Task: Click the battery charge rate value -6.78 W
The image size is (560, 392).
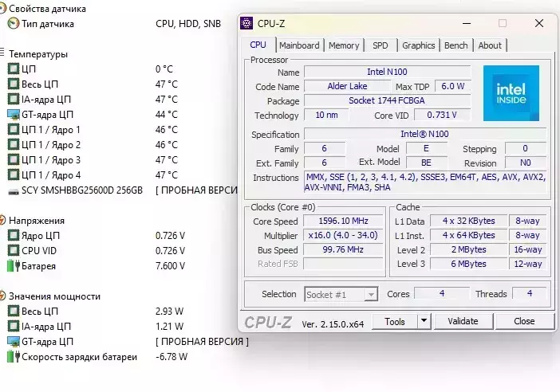Action: tap(172, 357)
